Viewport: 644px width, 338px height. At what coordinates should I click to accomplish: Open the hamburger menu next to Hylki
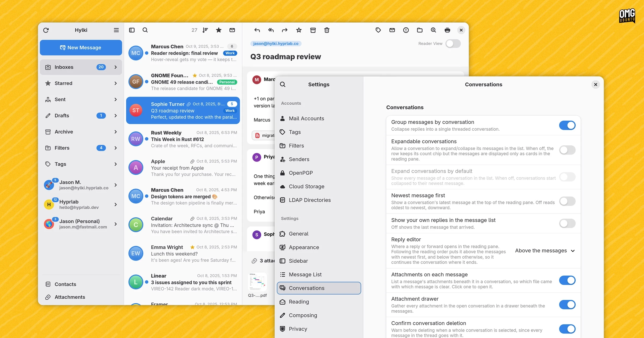click(x=116, y=30)
